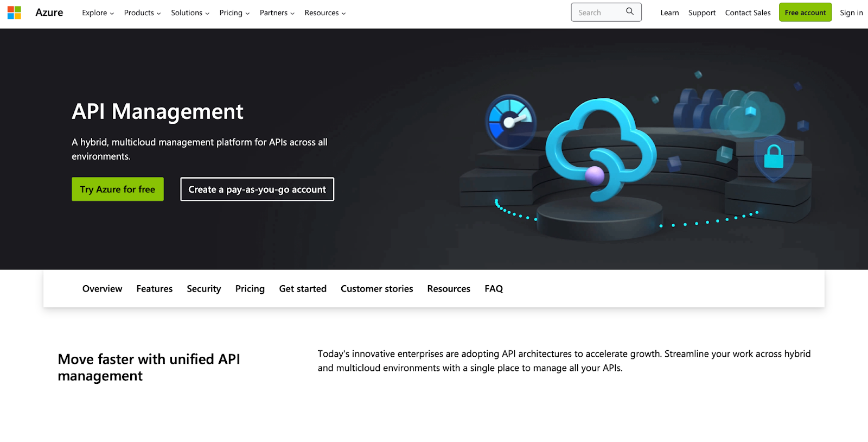The height and width of the screenshot is (442, 868).
Task: Click the Try Azure for free button
Action: click(x=118, y=189)
